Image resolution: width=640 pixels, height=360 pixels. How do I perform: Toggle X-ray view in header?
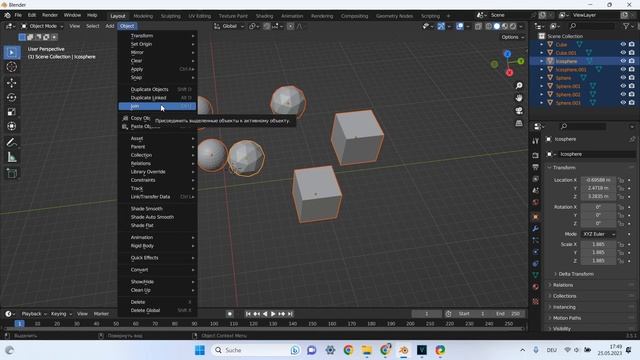pos(478,26)
